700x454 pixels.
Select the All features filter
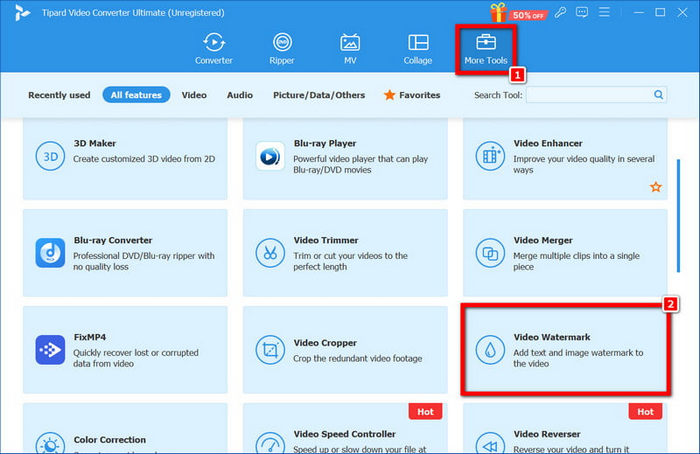pyautogui.click(x=136, y=95)
